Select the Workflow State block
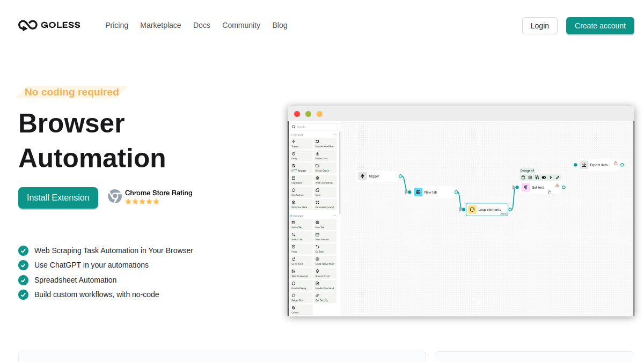This screenshot has width=644, height=362. [x=301, y=204]
